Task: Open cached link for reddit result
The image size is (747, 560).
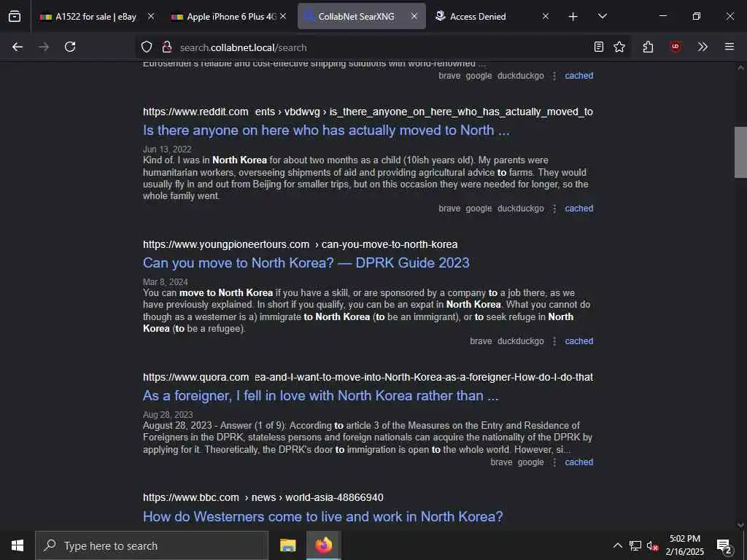Action: [578, 209]
